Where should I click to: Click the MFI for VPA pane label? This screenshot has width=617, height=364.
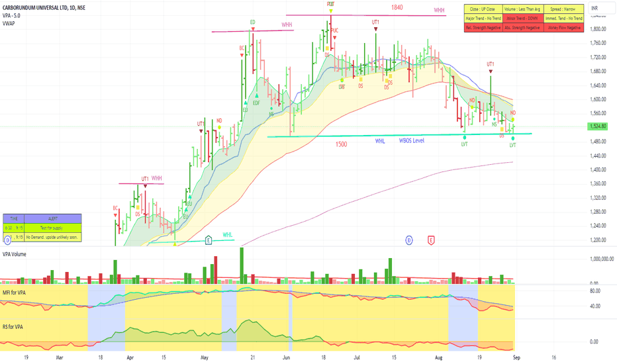click(x=15, y=293)
